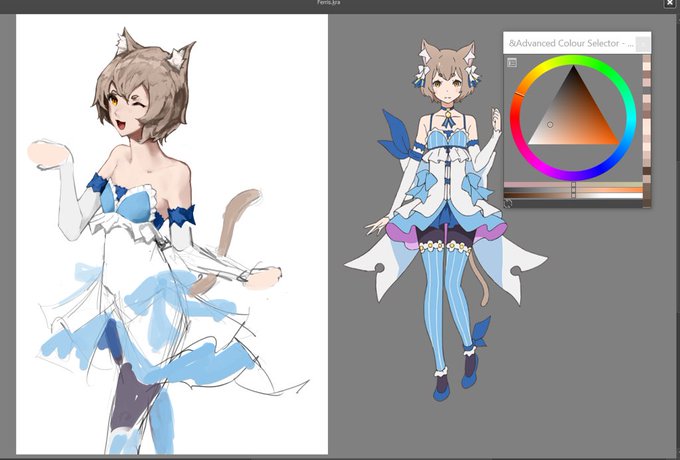Click the refresh icon below the shade sliders

click(x=508, y=203)
